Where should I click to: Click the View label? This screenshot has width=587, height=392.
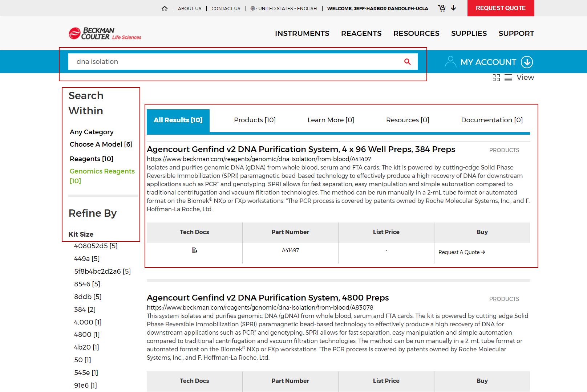[525, 78]
